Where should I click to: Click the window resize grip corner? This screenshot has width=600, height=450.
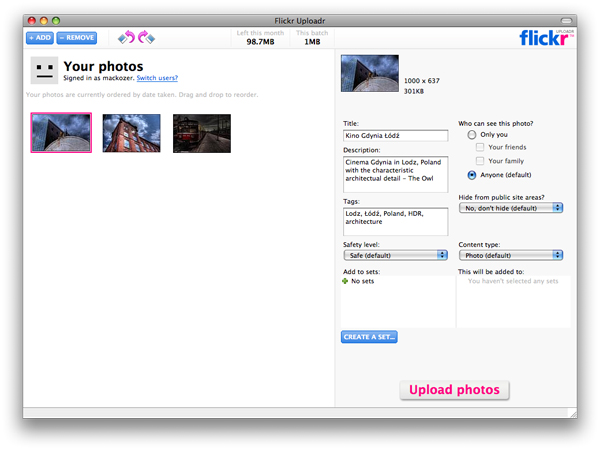point(573,413)
